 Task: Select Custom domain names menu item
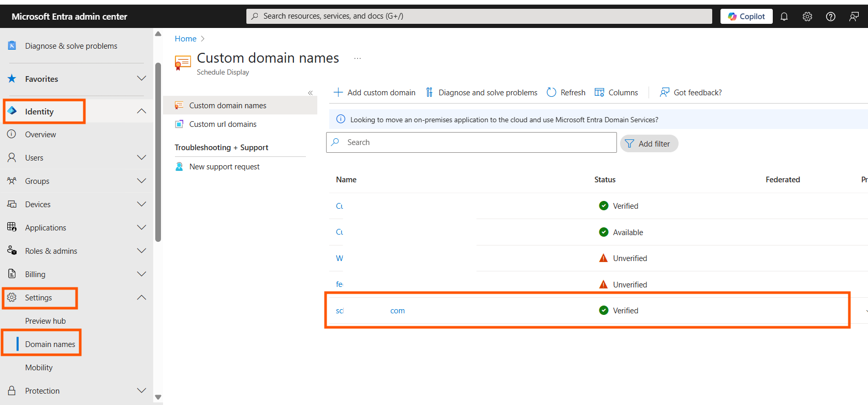point(240,106)
